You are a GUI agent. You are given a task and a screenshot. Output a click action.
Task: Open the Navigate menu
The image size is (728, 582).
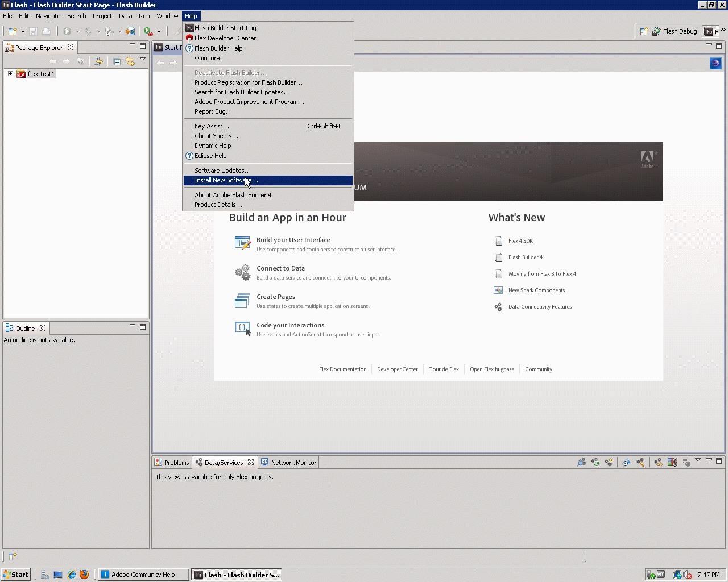48,16
